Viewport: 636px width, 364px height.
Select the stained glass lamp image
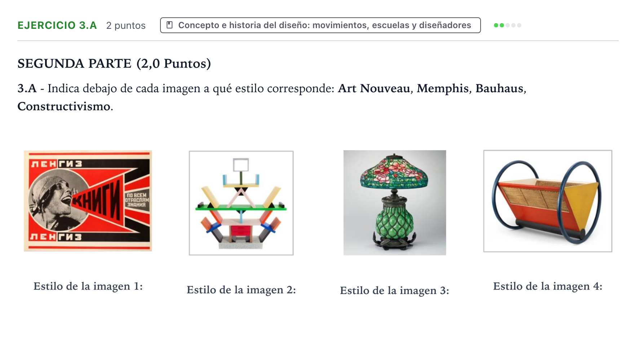pyautogui.click(x=394, y=203)
